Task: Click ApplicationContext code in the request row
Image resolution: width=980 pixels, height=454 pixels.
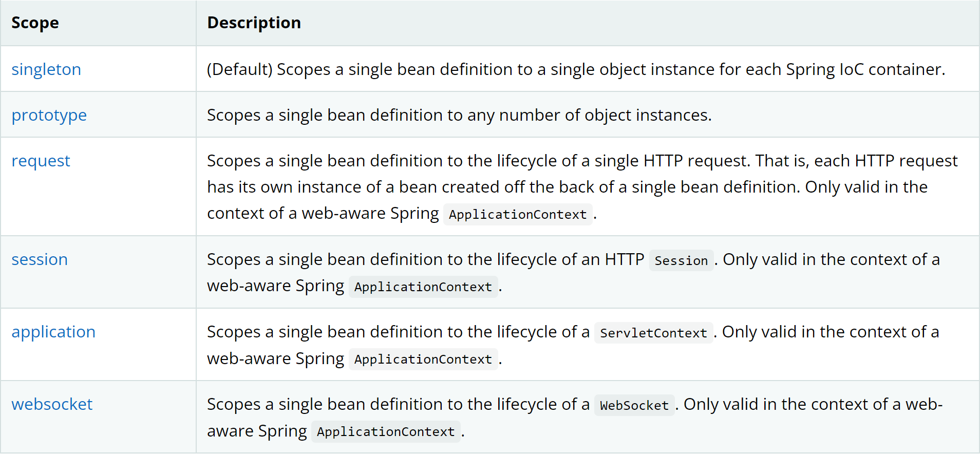Action: pyautogui.click(x=517, y=215)
